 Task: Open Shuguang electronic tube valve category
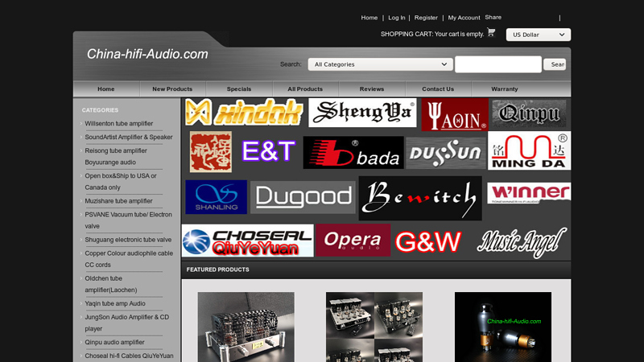coord(128,240)
